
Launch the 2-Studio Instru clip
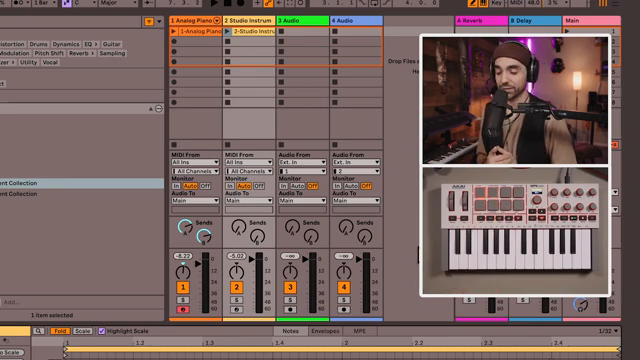coord(227,31)
